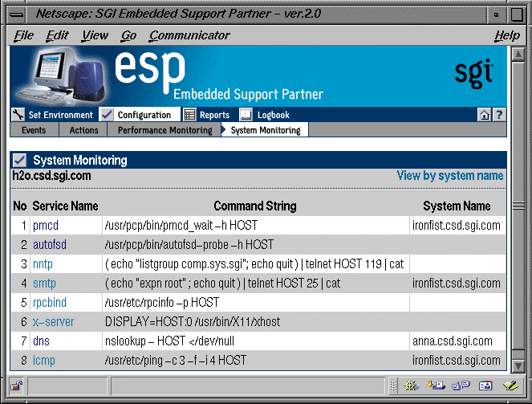Click the security lock icon in status bar

(16, 386)
